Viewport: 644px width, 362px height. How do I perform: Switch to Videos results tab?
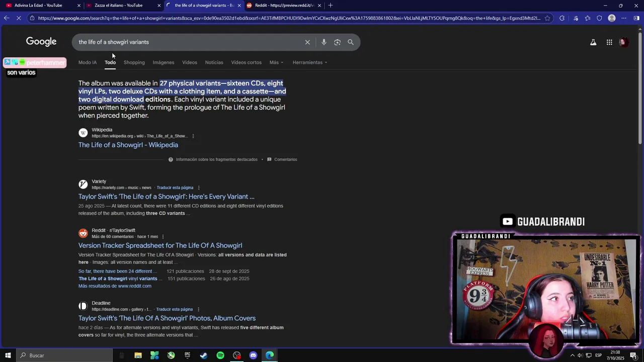pyautogui.click(x=190, y=62)
